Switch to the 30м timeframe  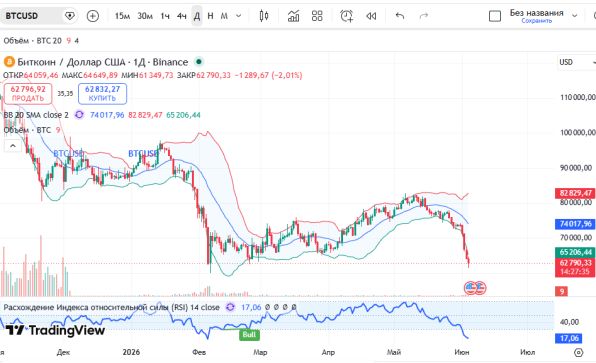click(x=145, y=16)
